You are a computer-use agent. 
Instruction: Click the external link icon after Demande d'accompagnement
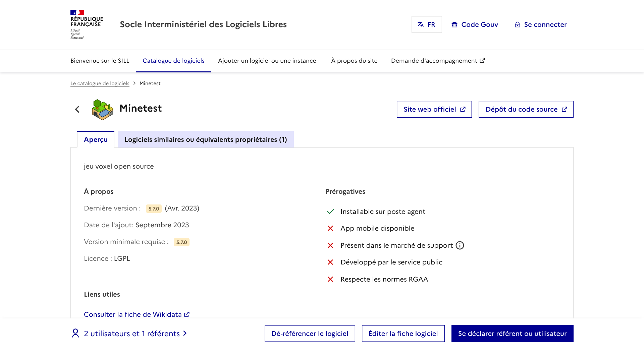(x=482, y=60)
